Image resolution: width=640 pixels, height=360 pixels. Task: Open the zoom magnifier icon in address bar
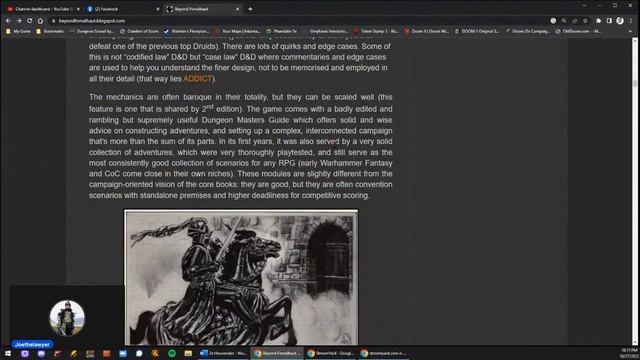(x=564, y=20)
